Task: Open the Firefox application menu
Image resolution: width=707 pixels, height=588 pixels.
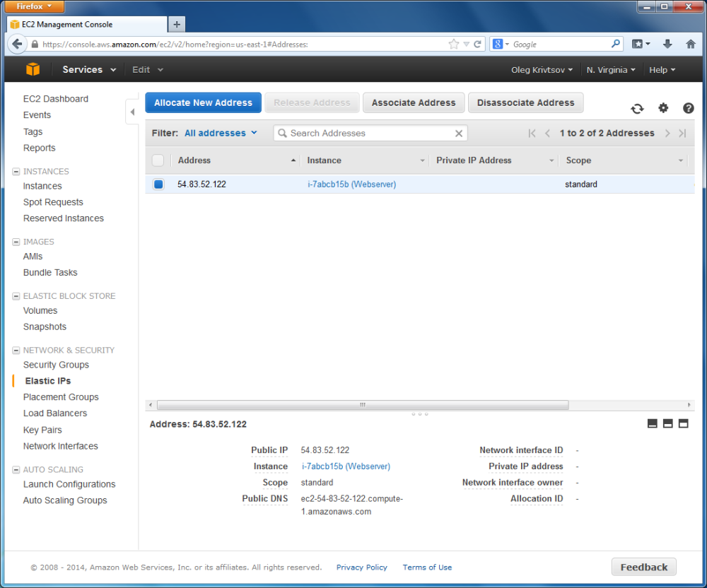Action: (34, 6)
